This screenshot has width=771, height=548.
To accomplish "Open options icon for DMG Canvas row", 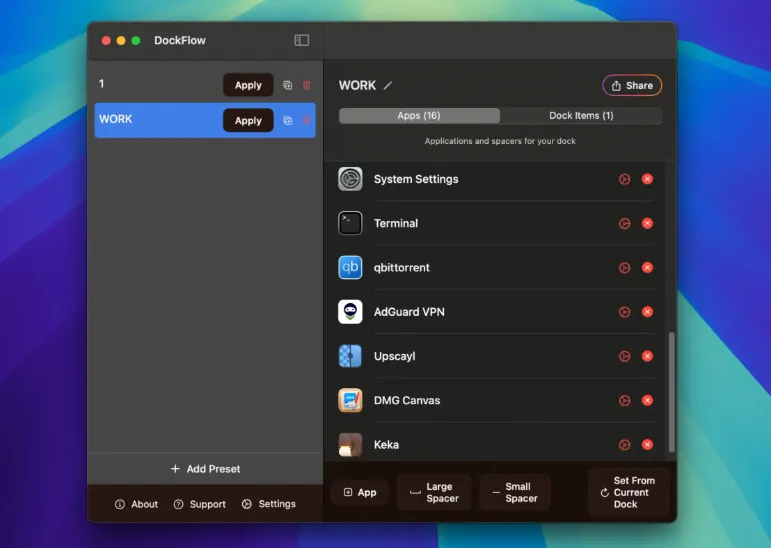I will 624,400.
